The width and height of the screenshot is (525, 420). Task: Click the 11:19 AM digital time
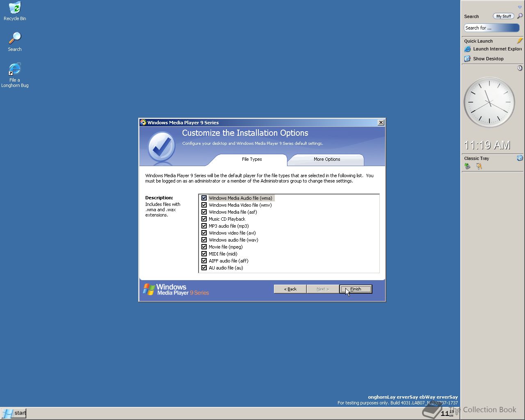tap(487, 145)
